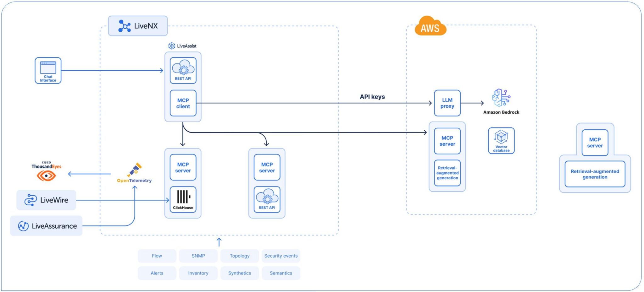Click the Amazon Bedrock icon

click(501, 98)
